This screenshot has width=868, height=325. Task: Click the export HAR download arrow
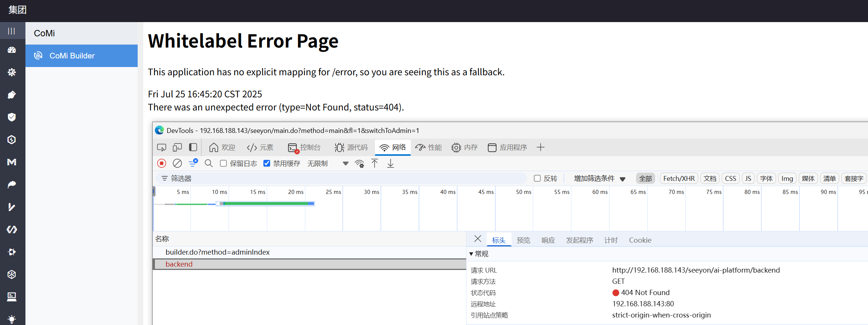pos(390,163)
